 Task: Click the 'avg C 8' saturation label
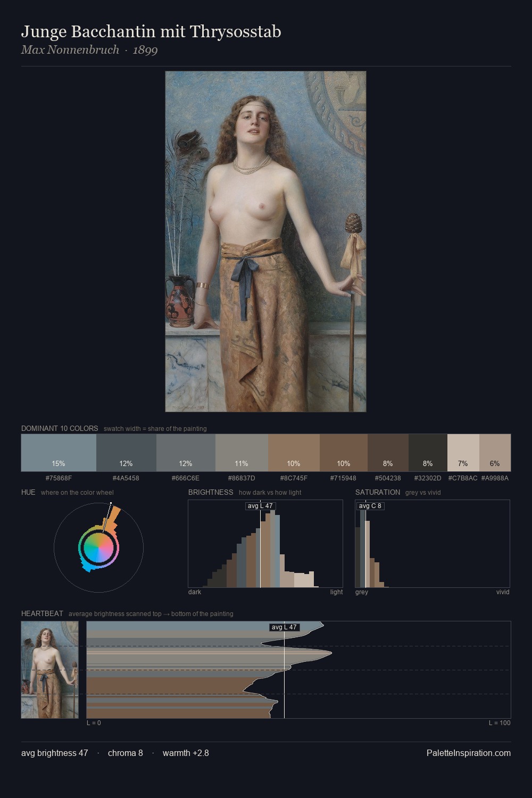click(x=370, y=506)
